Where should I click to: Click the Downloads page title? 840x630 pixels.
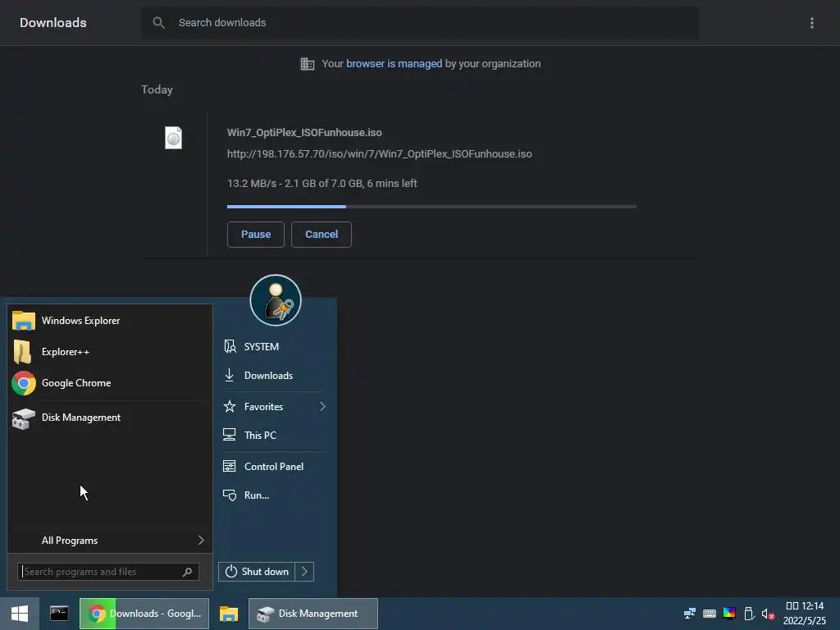click(53, 22)
